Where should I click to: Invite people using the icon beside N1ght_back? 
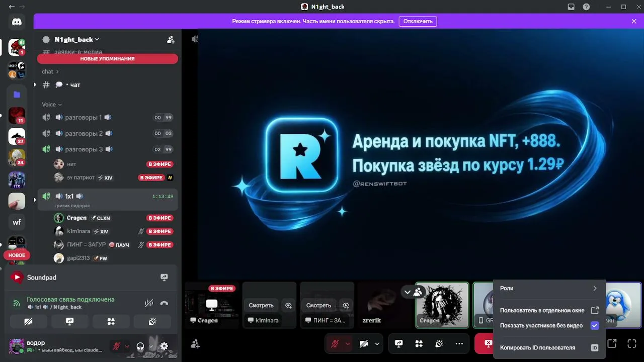171,40
